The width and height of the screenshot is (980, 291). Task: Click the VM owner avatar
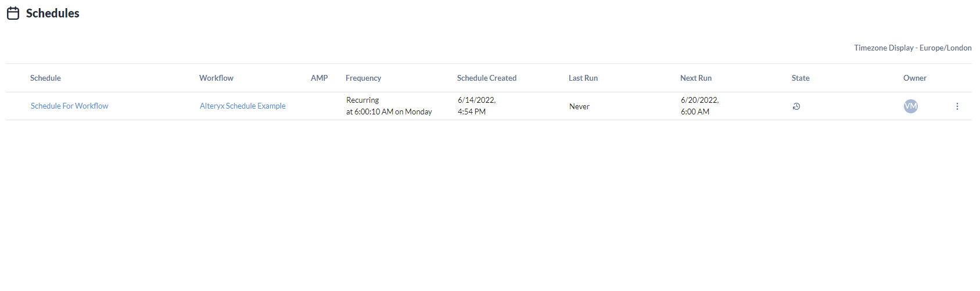(910, 106)
